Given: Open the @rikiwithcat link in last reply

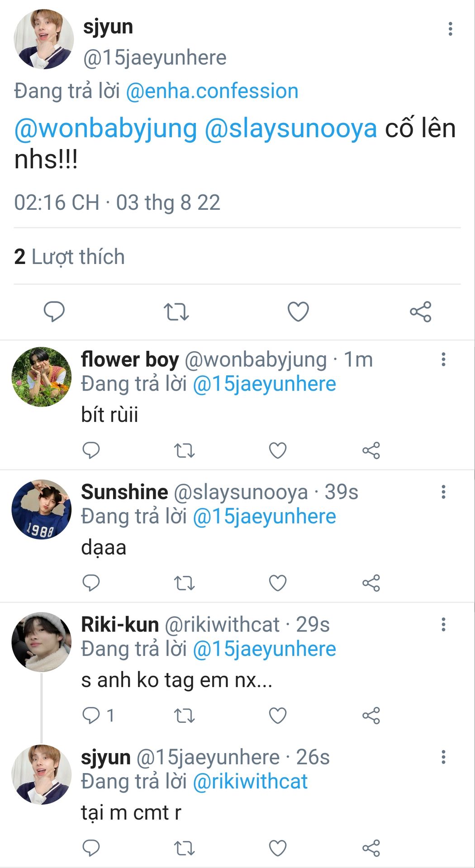Looking at the screenshot, I should [250, 781].
